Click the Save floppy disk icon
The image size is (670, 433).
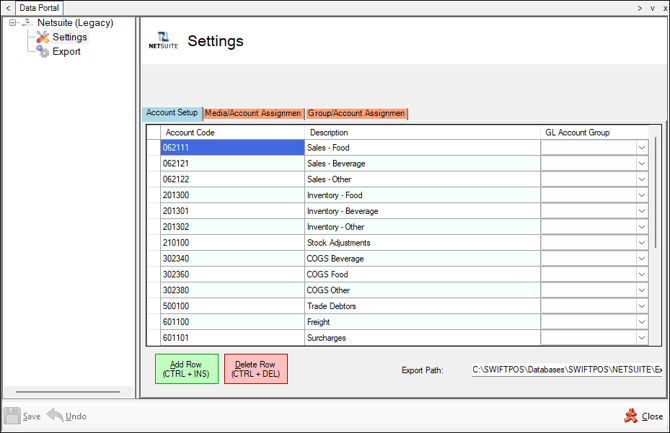click(12, 416)
